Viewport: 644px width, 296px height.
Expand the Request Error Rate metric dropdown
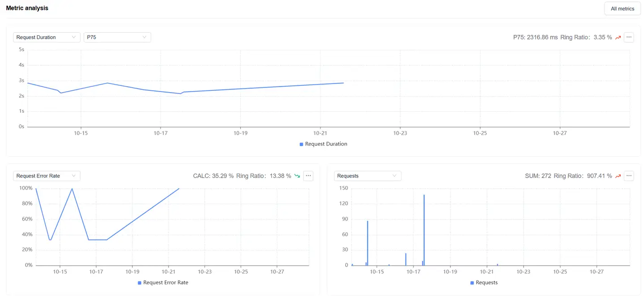pyautogui.click(x=47, y=176)
